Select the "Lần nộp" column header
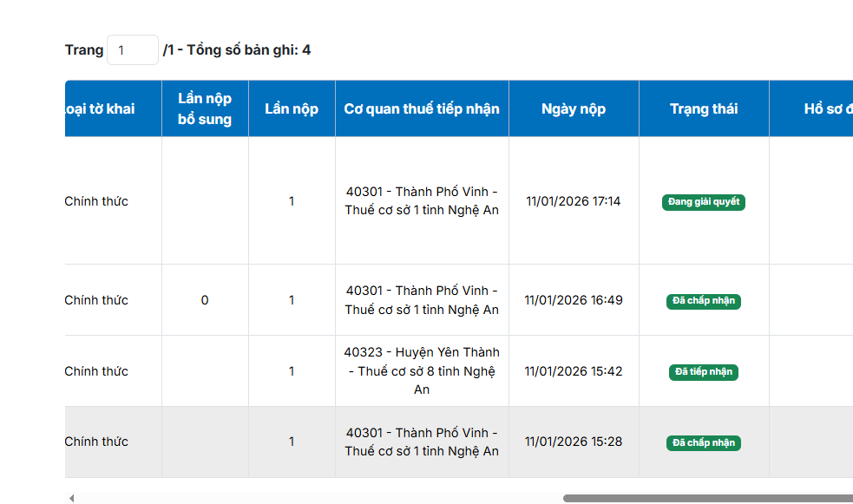Image resolution: width=853 pixels, height=504 pixels. click(x=292, y=109)
